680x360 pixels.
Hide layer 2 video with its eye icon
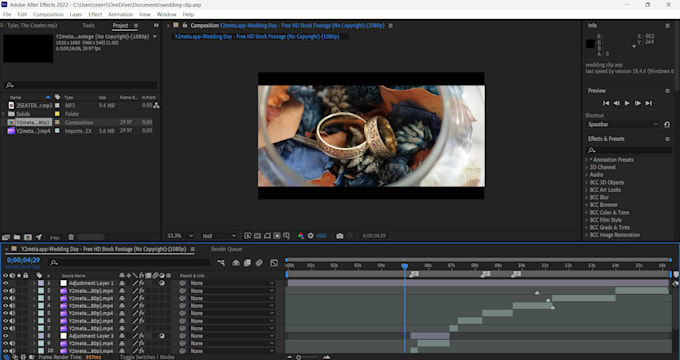click(6, 291)
